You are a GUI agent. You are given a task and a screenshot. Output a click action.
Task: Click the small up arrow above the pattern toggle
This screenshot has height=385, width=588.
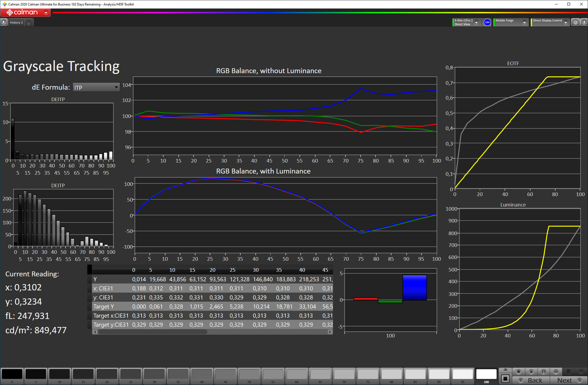(505, 370)
